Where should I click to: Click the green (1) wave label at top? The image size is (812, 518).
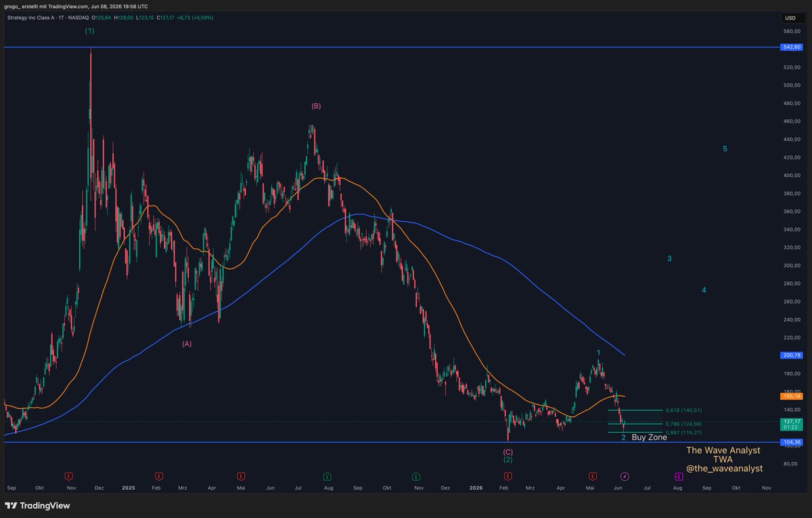click(90, 31)
